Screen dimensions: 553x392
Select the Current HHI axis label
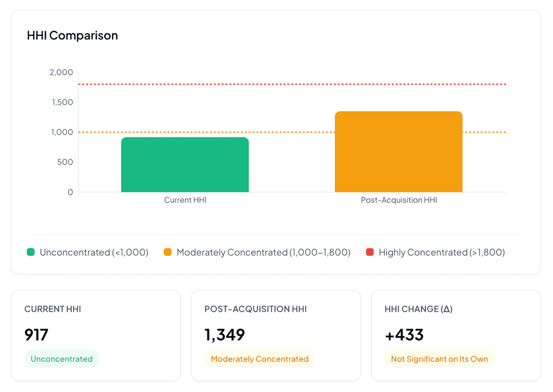pos(185,200)
